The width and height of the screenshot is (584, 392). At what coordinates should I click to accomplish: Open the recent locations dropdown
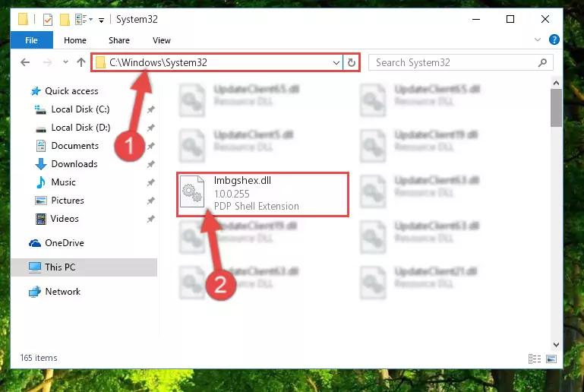pos(65,62)
